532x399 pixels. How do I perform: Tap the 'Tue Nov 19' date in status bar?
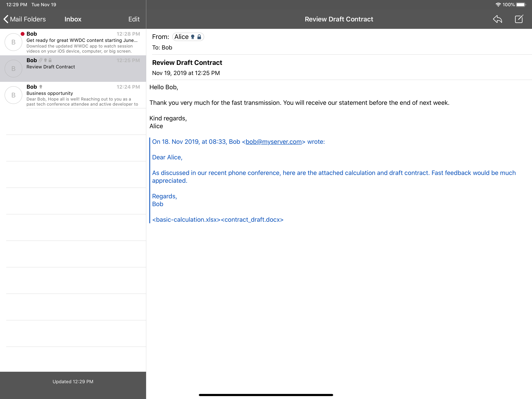[44, 4]
